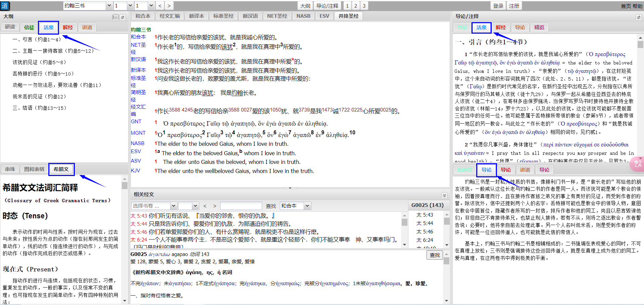644x305 pixels.
Task: Open the 希腊文 tab in lower left panel
Action: [61, 169]
